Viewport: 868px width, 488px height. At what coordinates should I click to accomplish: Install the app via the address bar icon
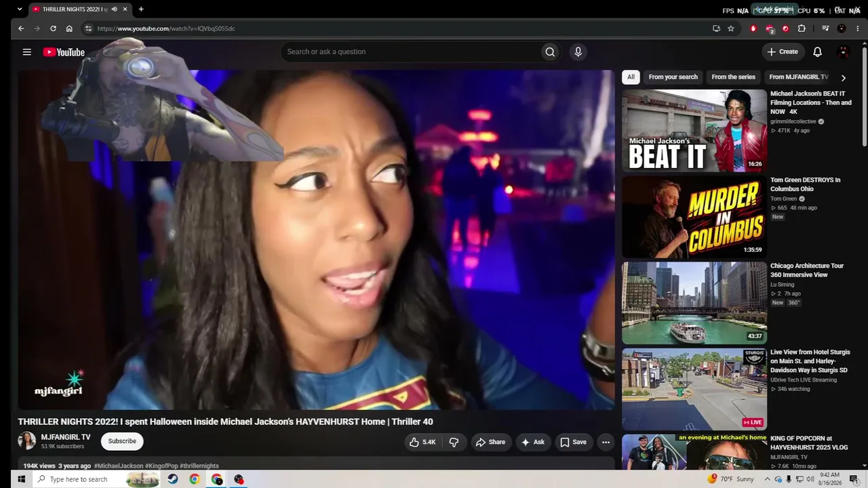(x=716, y=28)
